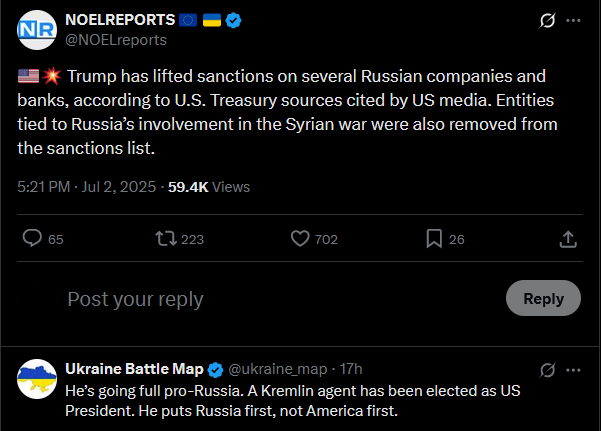Repost the NOELREPORTS tweet
Screen dimensions: 601x431
tap(166, 239)
